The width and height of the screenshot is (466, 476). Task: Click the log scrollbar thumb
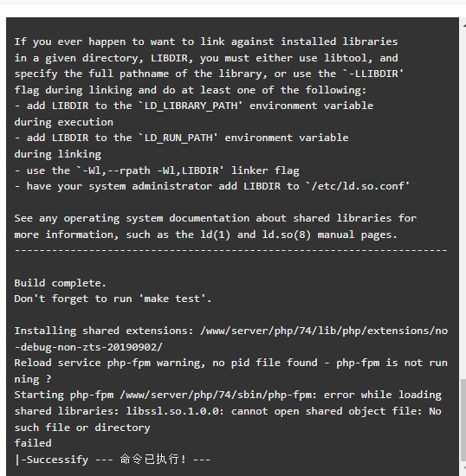pos(463,420)
